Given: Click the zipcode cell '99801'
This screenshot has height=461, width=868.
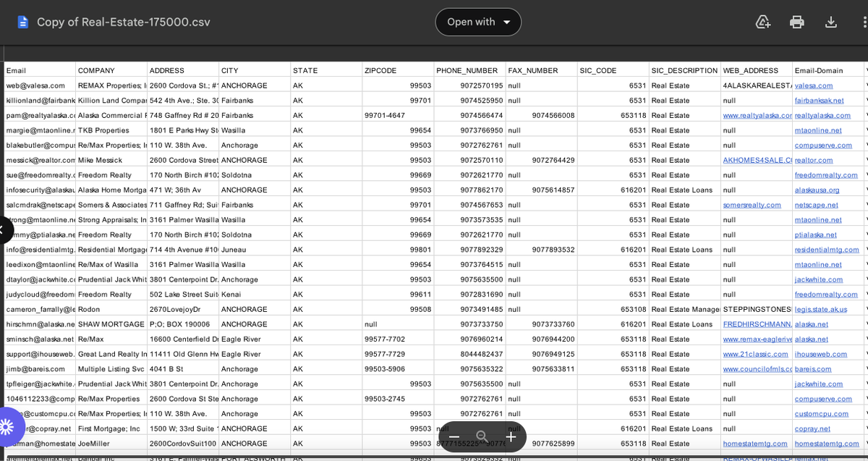Looking at the screenshot, I should (398, 250).
